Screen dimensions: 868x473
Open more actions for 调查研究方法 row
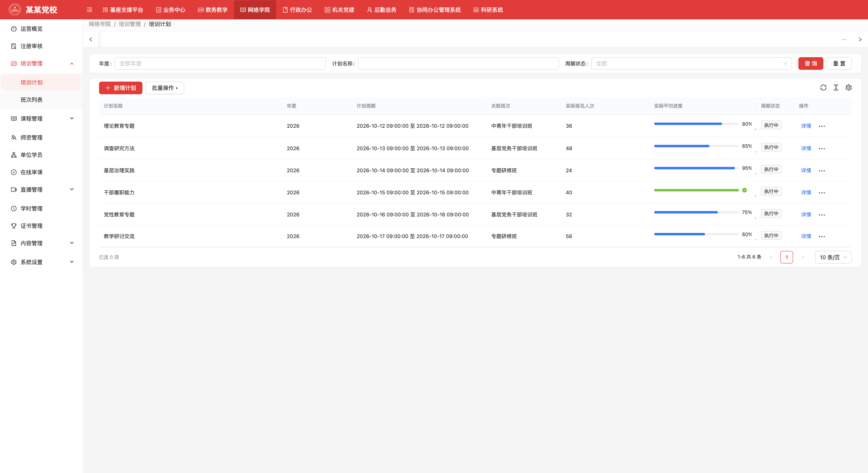click(822, 149)
